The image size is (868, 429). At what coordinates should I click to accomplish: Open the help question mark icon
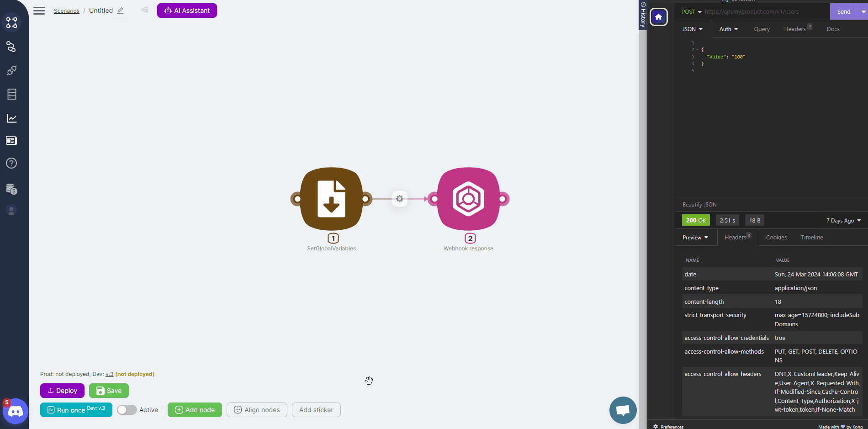point(12,163)
